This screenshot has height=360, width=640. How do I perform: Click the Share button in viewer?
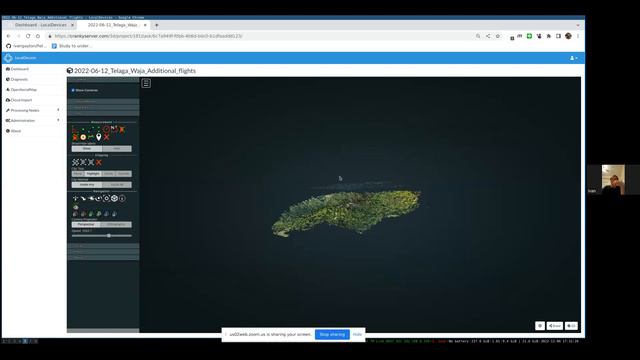555,326
